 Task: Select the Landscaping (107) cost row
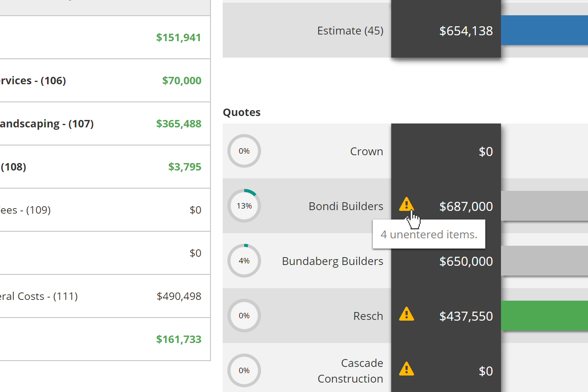tap(105, 123)
